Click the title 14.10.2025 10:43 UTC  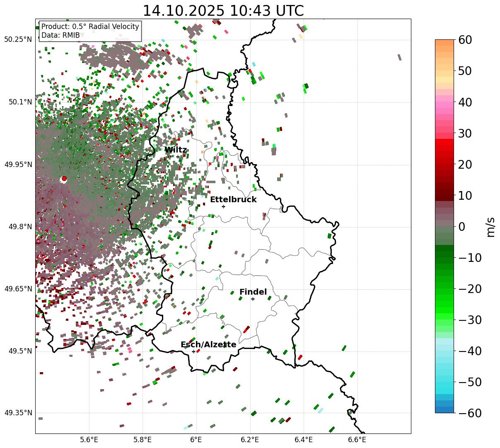223,11
